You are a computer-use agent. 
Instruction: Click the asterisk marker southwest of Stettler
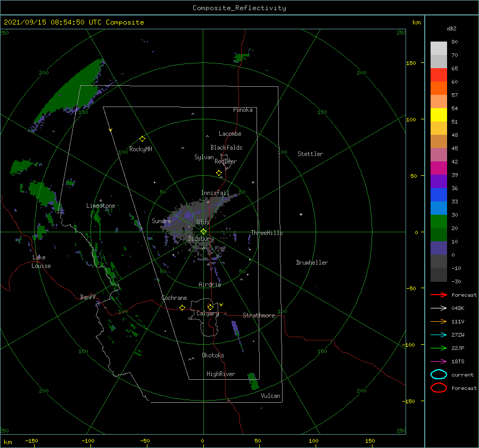point(253,183)
